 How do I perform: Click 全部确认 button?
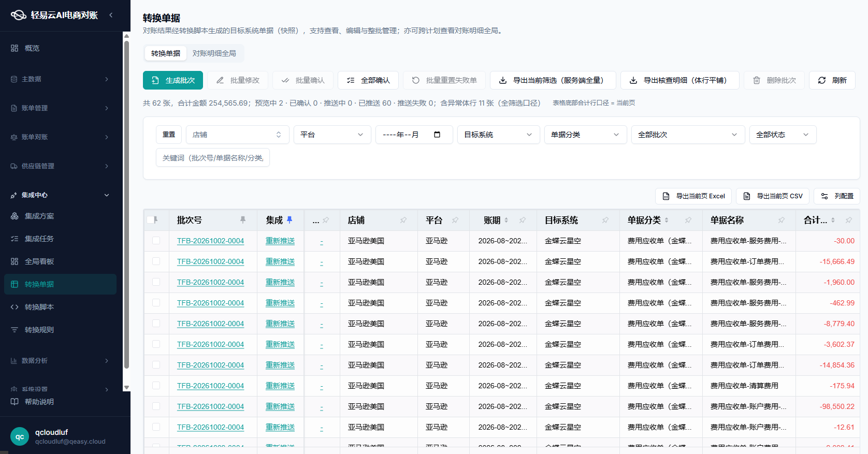[368, 80]
